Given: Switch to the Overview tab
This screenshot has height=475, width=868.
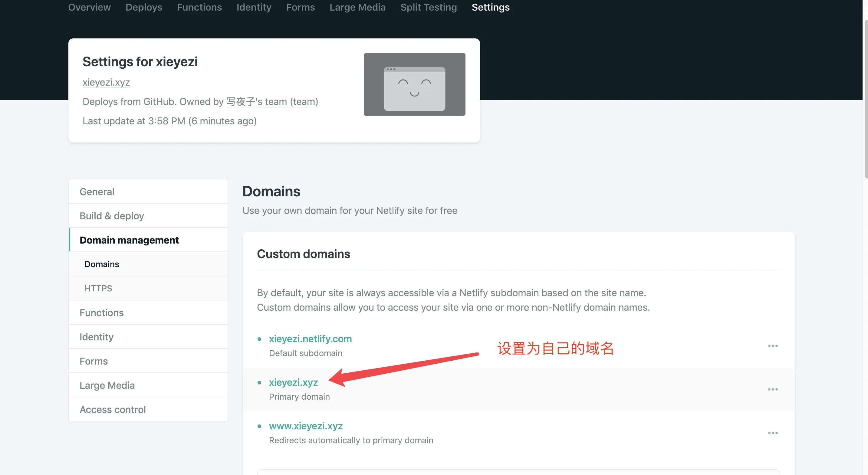Looking at the screenshot, I should coord(89,7).
